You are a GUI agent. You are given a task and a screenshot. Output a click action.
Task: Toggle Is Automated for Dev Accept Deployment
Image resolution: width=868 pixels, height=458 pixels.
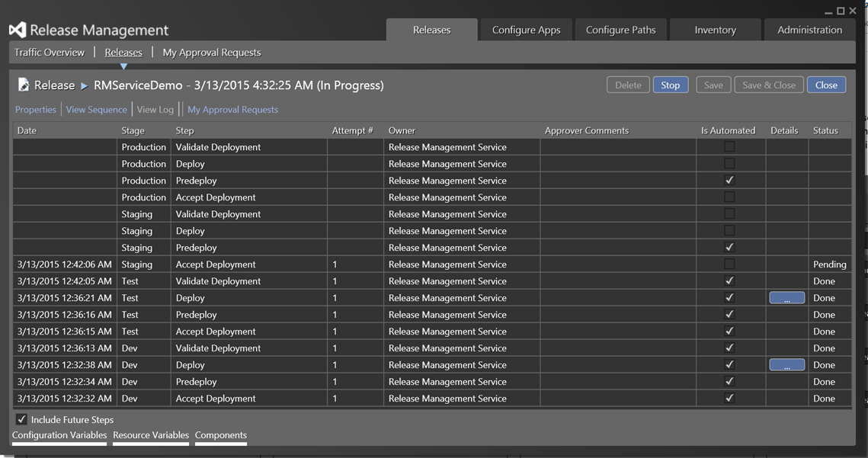click(729, 398)
